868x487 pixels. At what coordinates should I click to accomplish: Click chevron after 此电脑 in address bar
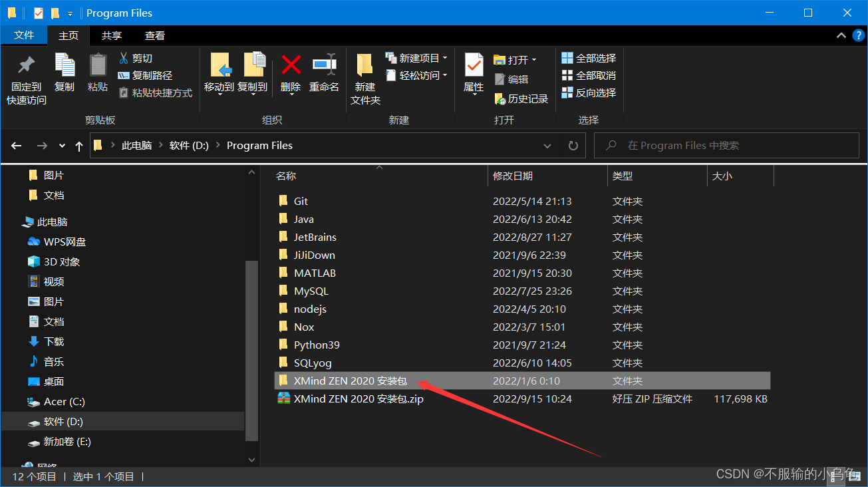[160, 146]
